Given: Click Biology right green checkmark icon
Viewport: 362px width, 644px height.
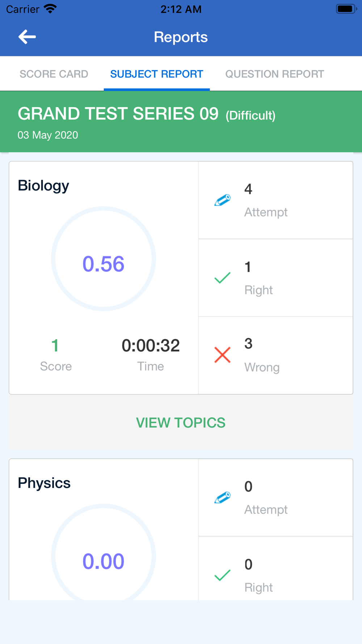Looking at the screenshot, I should (222, 278).
